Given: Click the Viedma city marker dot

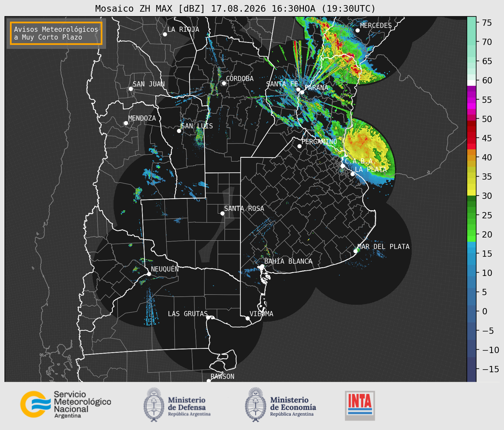Looking at the screenshot, I should [247, 318].
